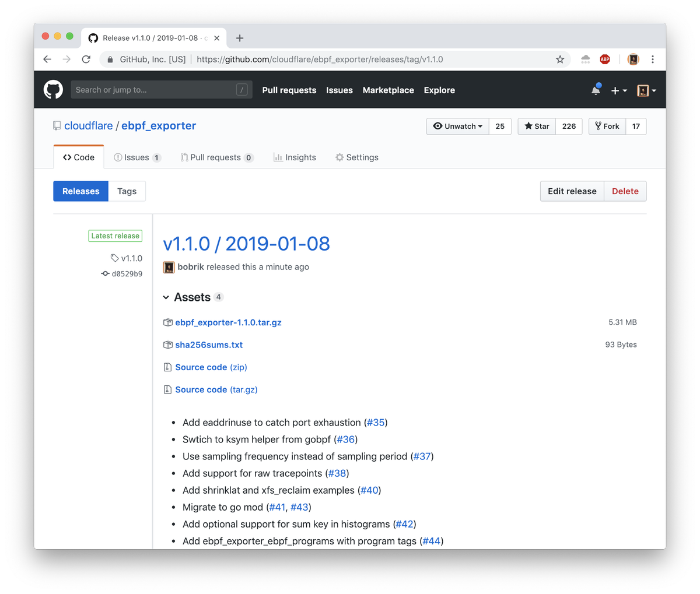Open Marketplace in top navigation

coord(388,90)
